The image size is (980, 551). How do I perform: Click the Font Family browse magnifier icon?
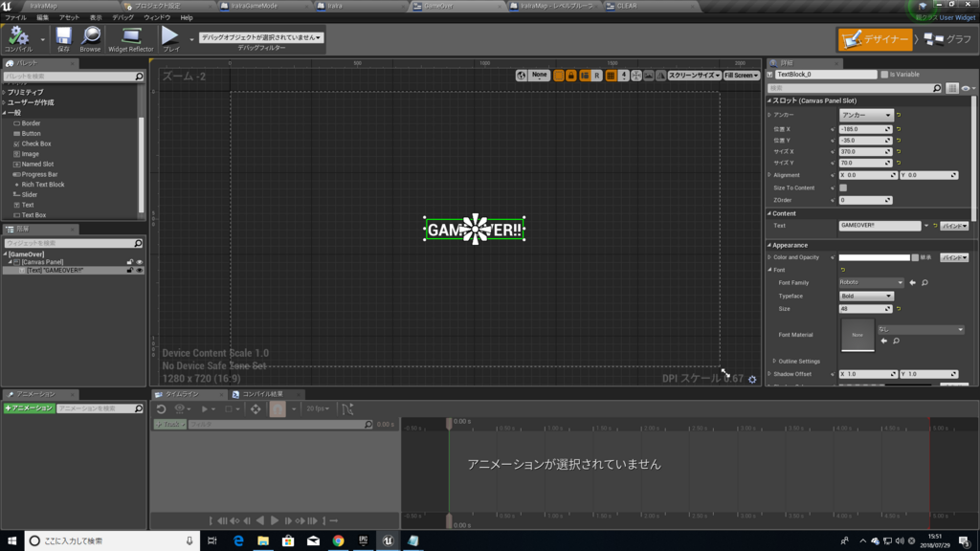coord(925,283)
